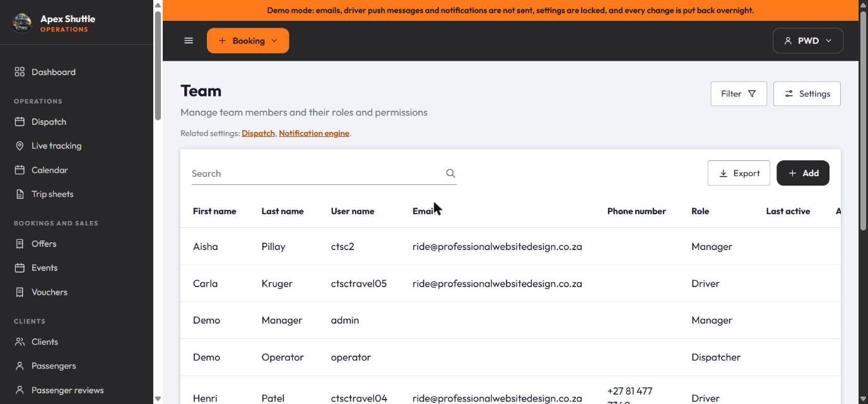This screenshot has height=404, width=868.
Task: Sort by the Phone number column header
Action: [636, 211]
